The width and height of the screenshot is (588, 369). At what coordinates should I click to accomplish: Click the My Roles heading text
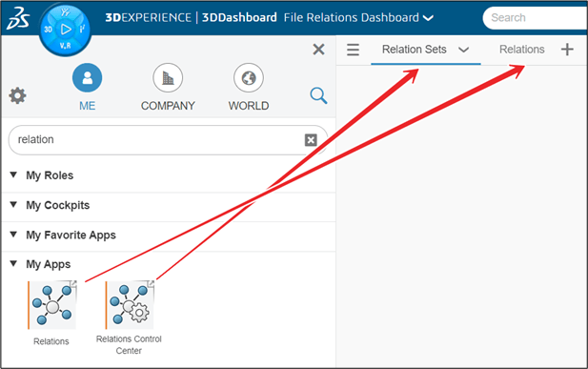point(50,175)
